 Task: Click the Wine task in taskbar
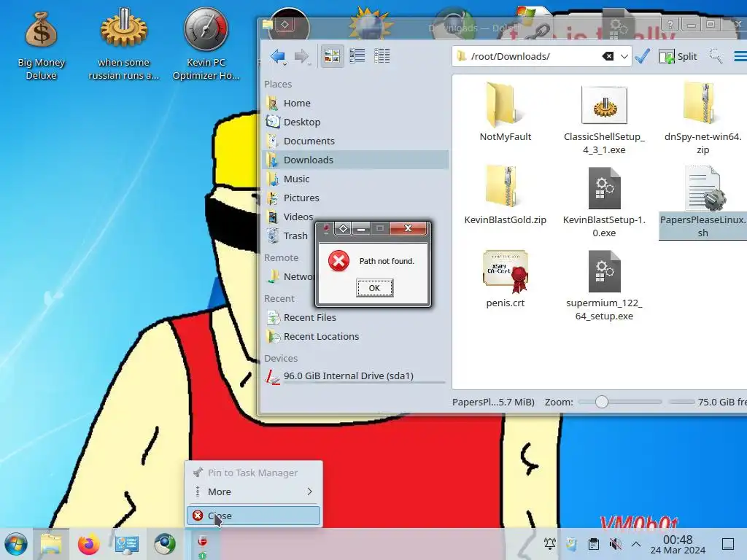203,544
